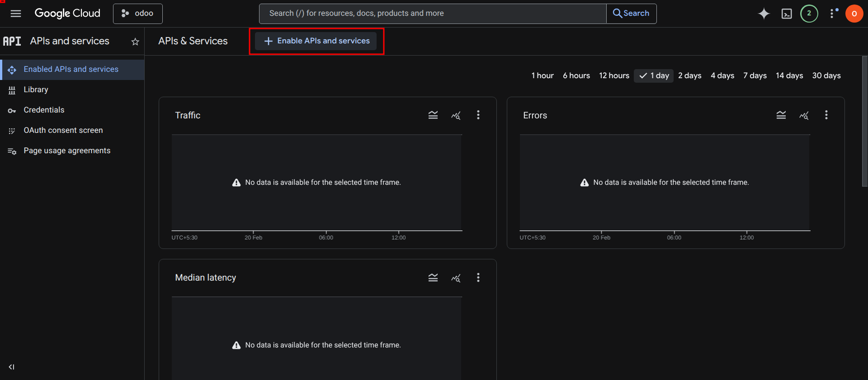The image size is (868, 380).
Task: Explore data for Median latency chart
Action: coord(456,277)
